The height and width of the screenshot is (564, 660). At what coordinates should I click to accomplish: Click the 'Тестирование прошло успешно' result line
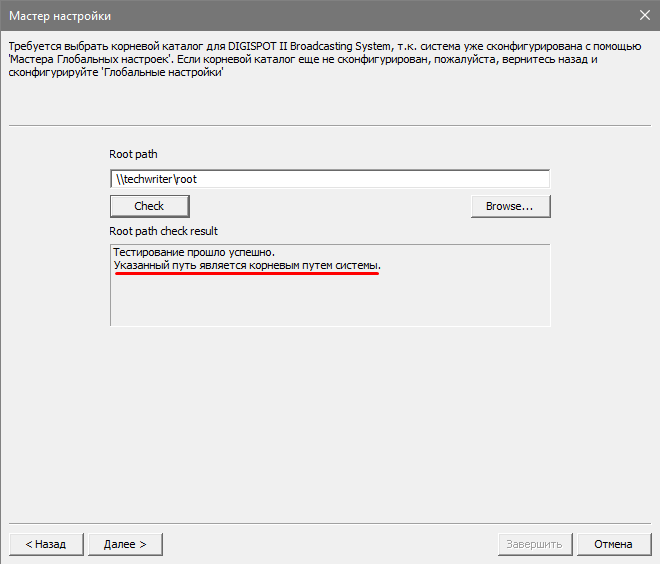tap(194, 252)
